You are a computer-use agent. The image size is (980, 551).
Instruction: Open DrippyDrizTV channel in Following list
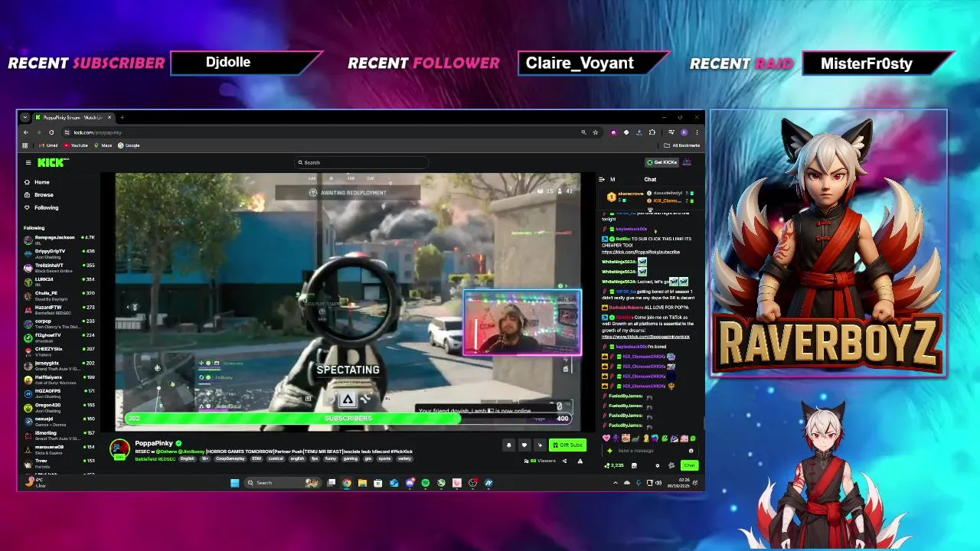tap(60, 253)
